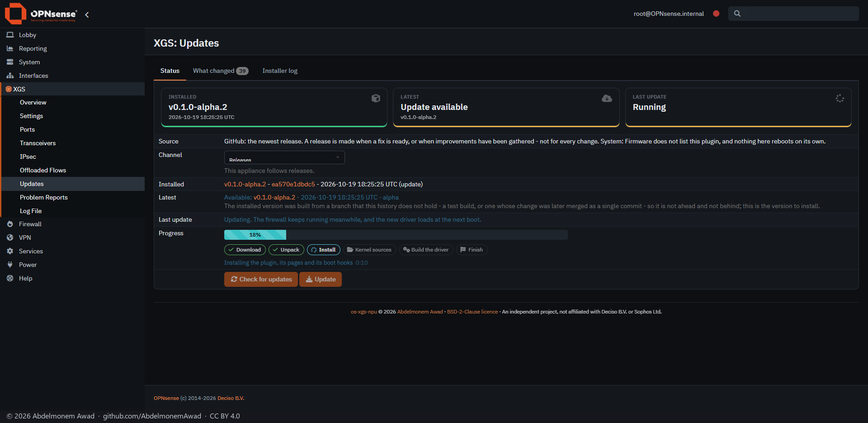Open the os-xgs-npu footer link
Image resolution: width=868 pixels, height=423 pixels.
pyautogui.click(x=364, y=312)
